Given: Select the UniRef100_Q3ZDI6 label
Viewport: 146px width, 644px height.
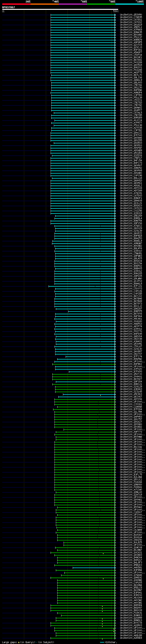Looking at the screenshot, I should coord(131,156).
